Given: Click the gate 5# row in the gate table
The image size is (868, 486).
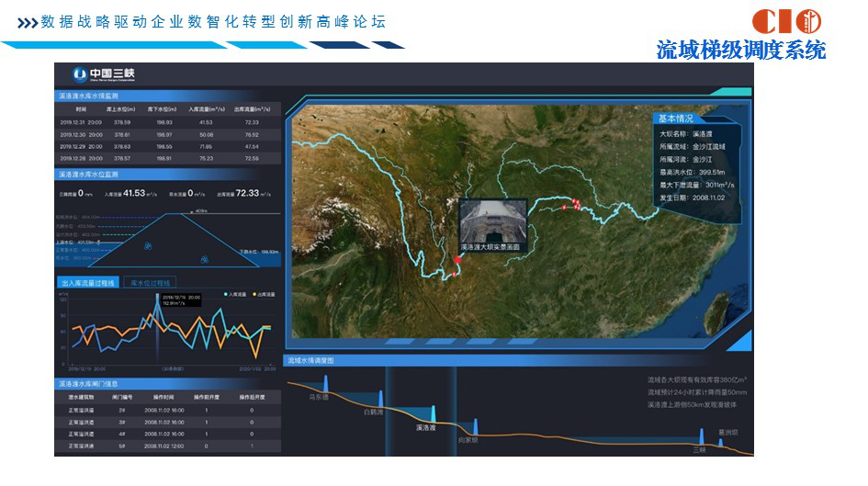Looking at the screenshot, I should click(x=168, y=446).
